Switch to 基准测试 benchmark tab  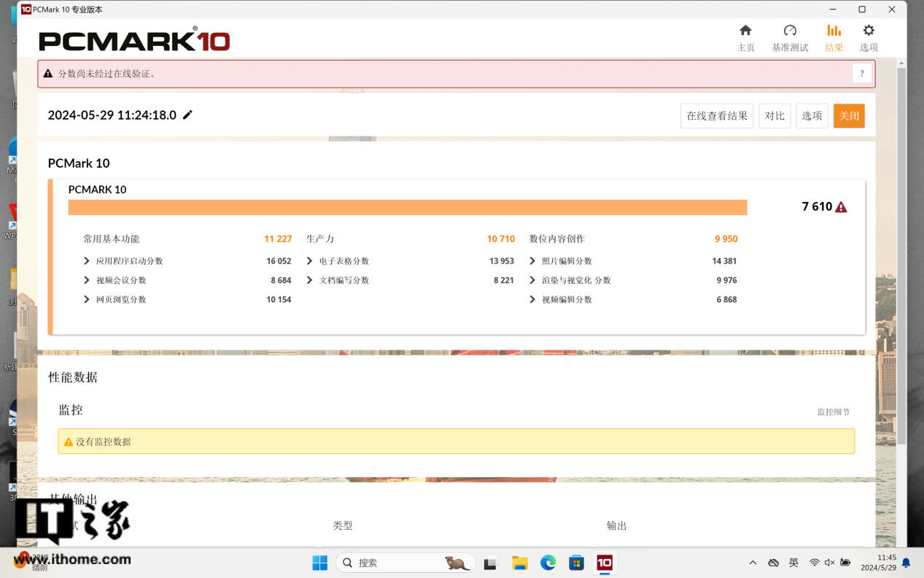[790, 37]
